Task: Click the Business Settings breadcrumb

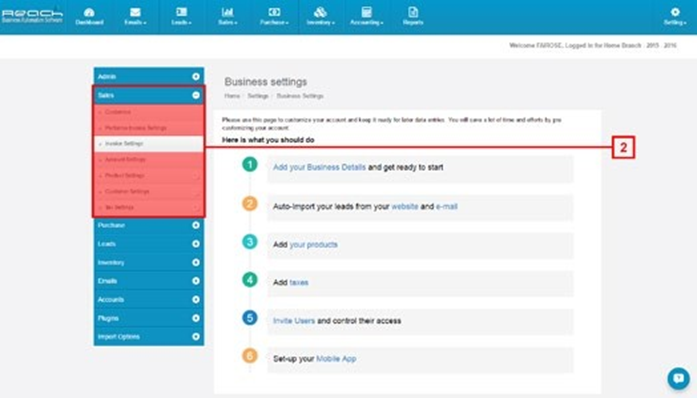Action: tap(300, 96)
